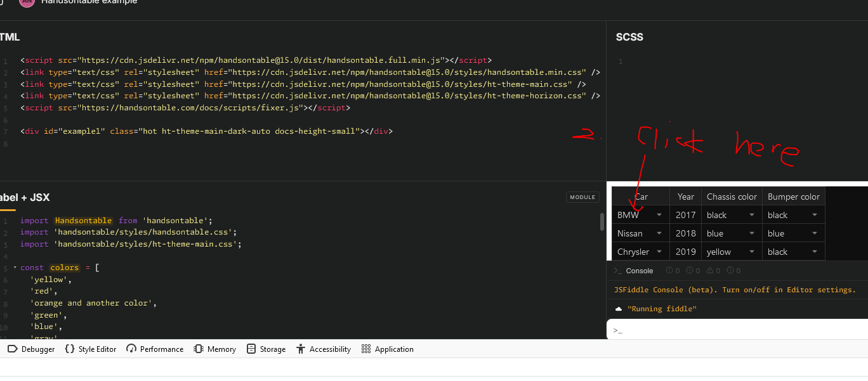Select the Year column header
Viewport: 868px width, 381px height.
(x=686, y=197)
